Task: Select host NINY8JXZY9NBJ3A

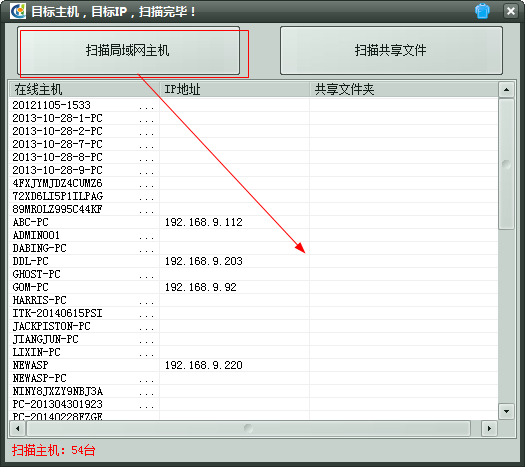Action: 58,391
